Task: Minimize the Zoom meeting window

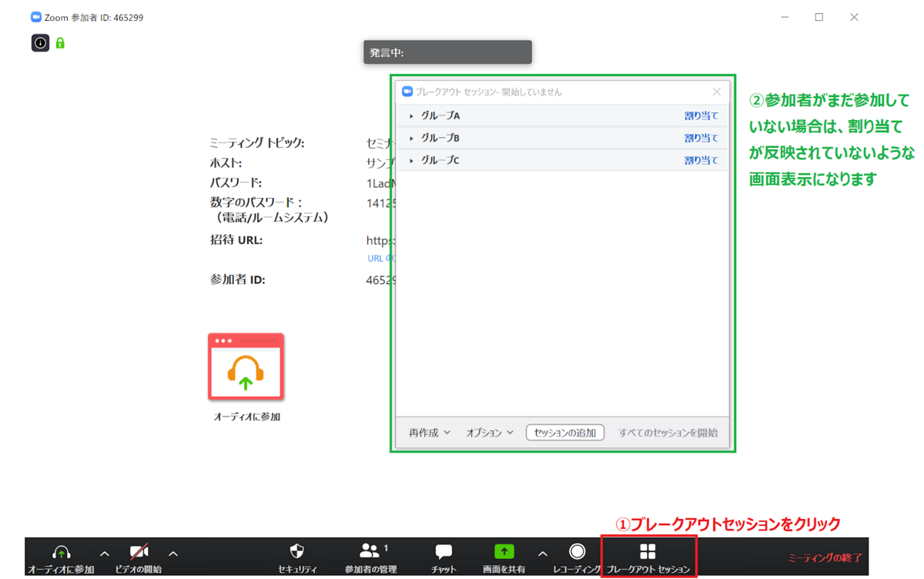Action: [785, 17]
